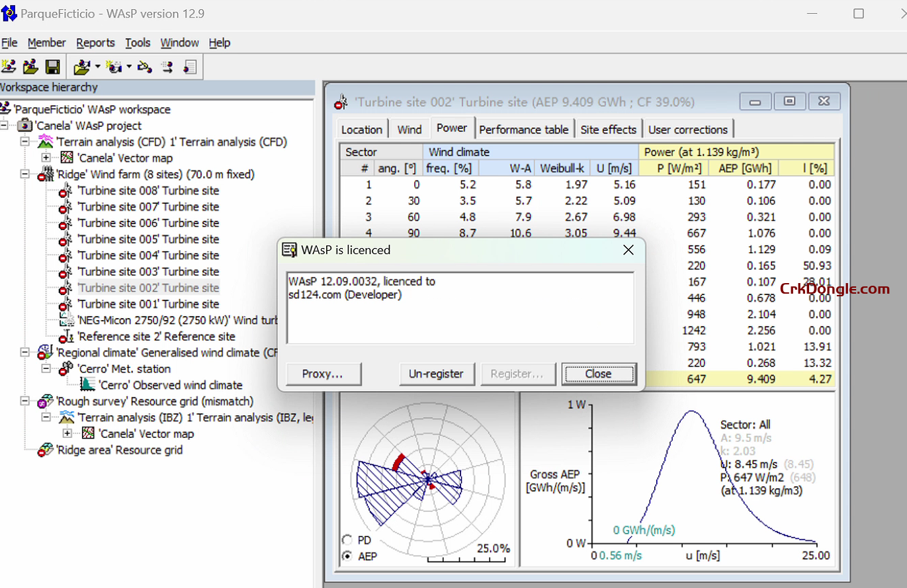Switch to the Performance table tab
Screen dimensions: 907x588
[x=523, y=130]
